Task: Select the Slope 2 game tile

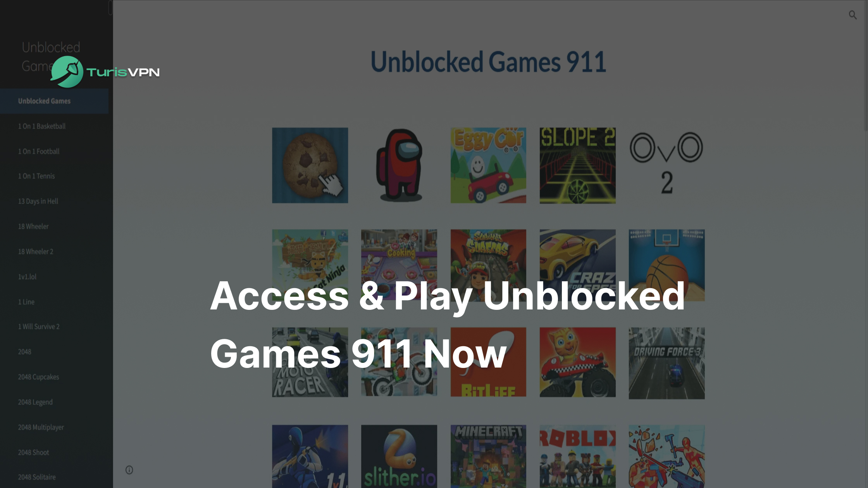Action: [577, 165]
